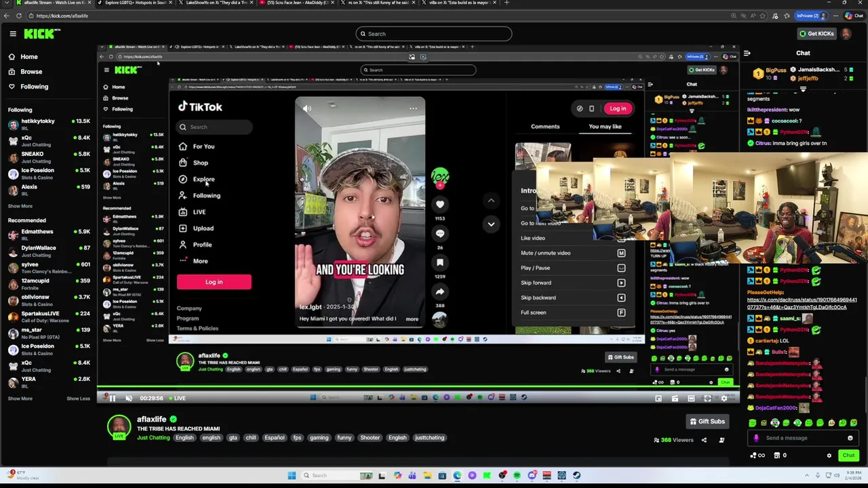This screenshot has height=488, width=868.
Task: Open the user profile avatar menu
Action: pyautogui.click(x=847, y=33)
